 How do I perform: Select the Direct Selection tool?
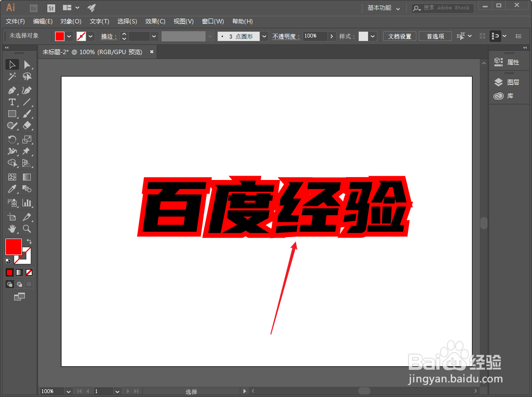click(27, 64)
